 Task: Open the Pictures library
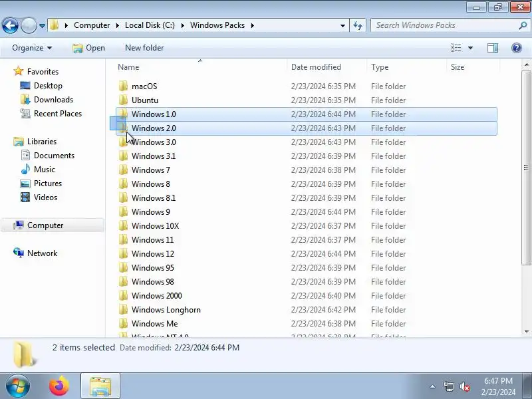41,184
